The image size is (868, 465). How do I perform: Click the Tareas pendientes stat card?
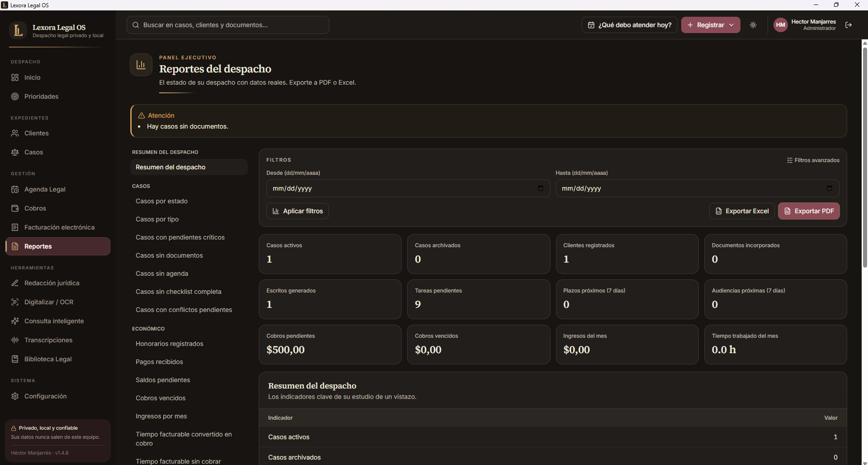(x=479, y=299)
